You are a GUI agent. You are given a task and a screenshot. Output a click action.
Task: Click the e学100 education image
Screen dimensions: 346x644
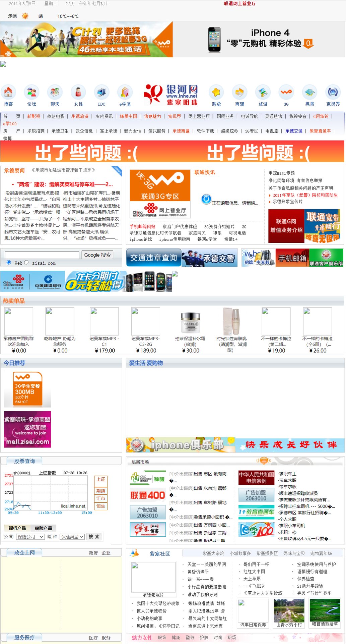pos(256,530)
